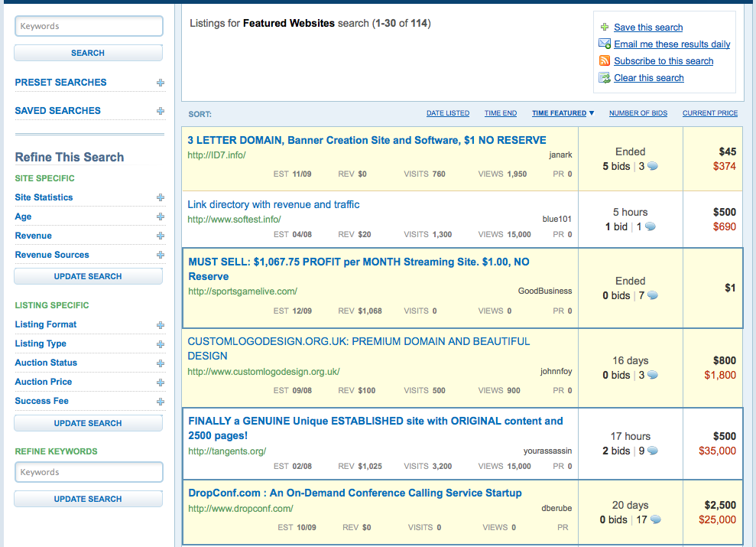Image resolution: width=756 pixels, height=547 pixels.
Task: Click seller name yourassassin
Action: coord(548,451)
